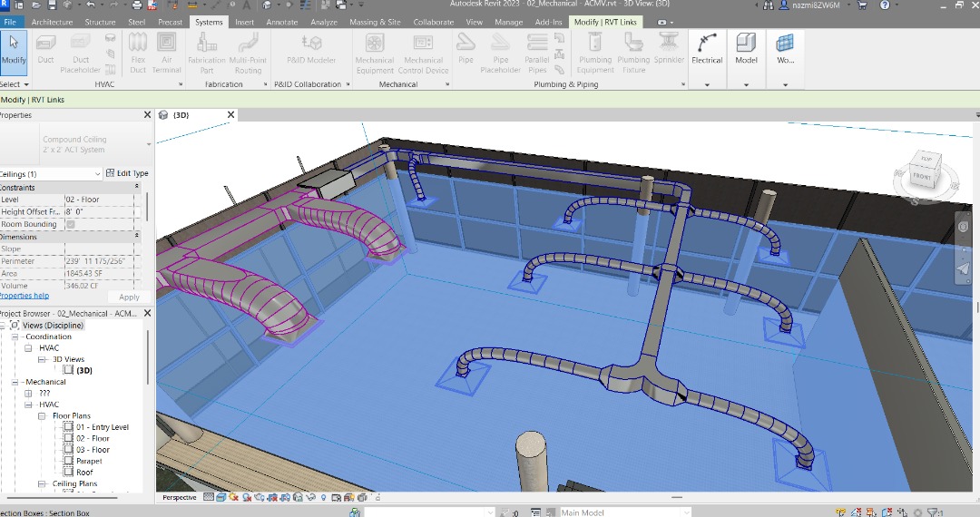
Task: Open HVAC panel settings launcher arrow
Action: click(x=181, y=84)
